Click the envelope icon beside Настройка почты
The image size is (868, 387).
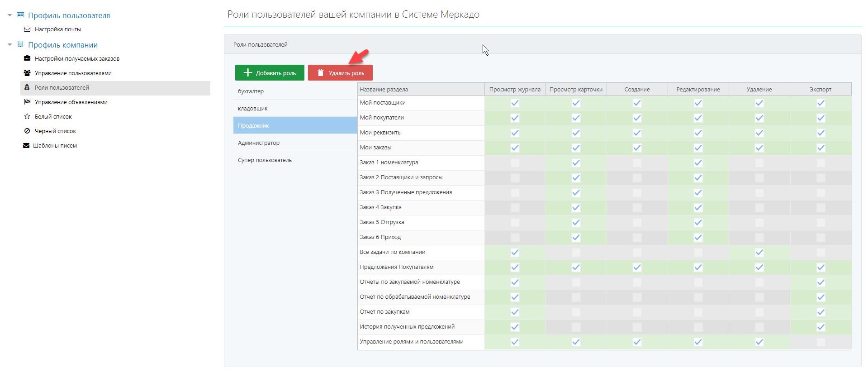[27, 29]
